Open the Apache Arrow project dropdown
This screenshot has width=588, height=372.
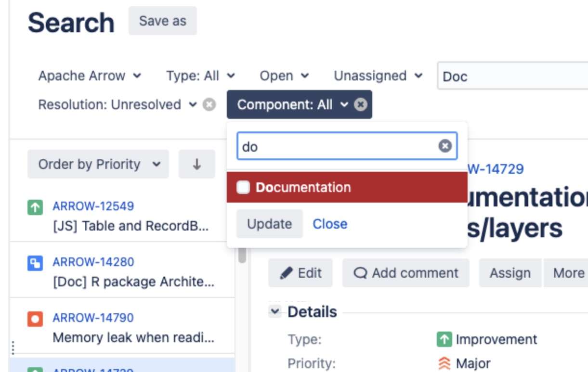(90, 76)
